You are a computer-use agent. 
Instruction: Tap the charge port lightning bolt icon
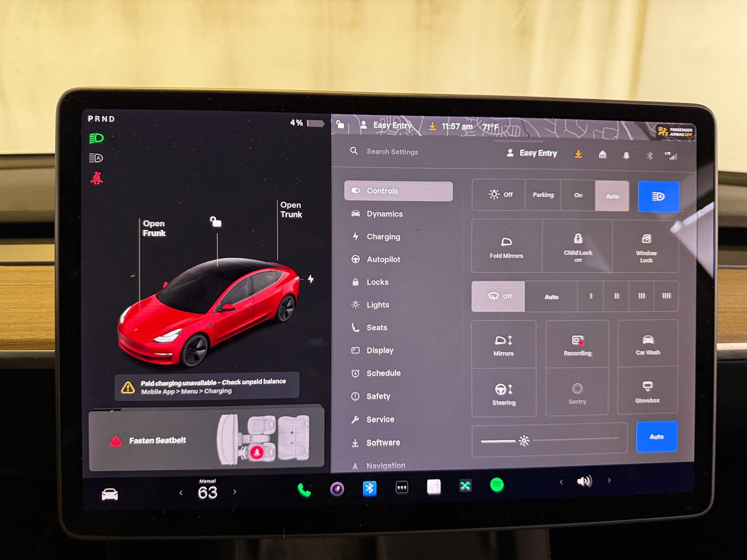pos(310,279)
